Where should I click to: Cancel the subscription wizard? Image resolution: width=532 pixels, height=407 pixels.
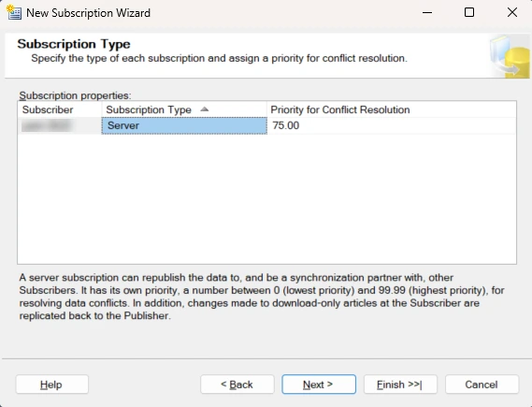(x=482, y=385)
